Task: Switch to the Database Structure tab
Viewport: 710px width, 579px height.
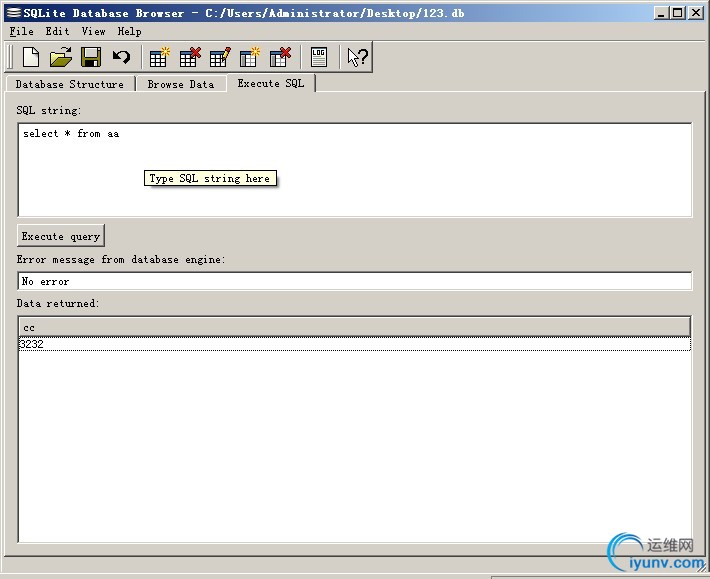Action: click(x=70, y=84)
